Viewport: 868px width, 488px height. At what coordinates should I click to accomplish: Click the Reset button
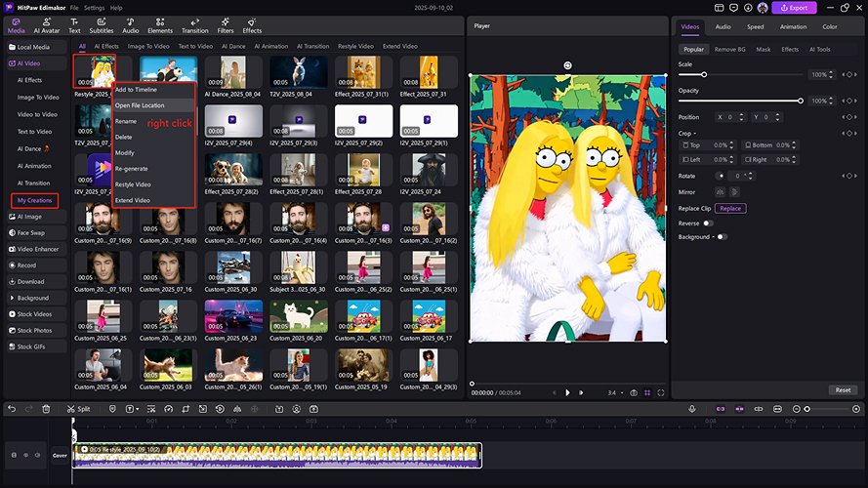(x=843, y=390)
